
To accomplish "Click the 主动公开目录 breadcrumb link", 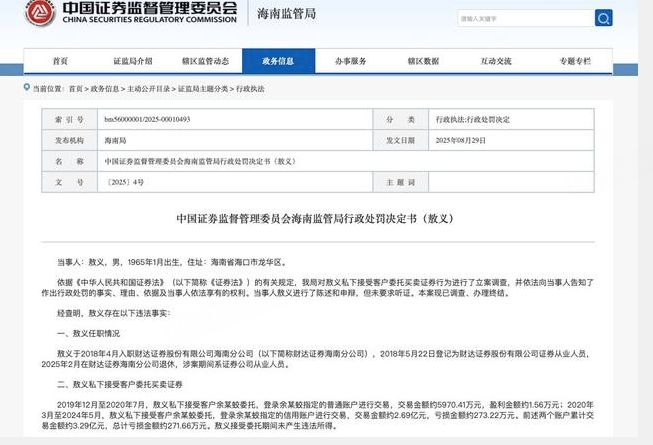I will [x=148, y=88].
